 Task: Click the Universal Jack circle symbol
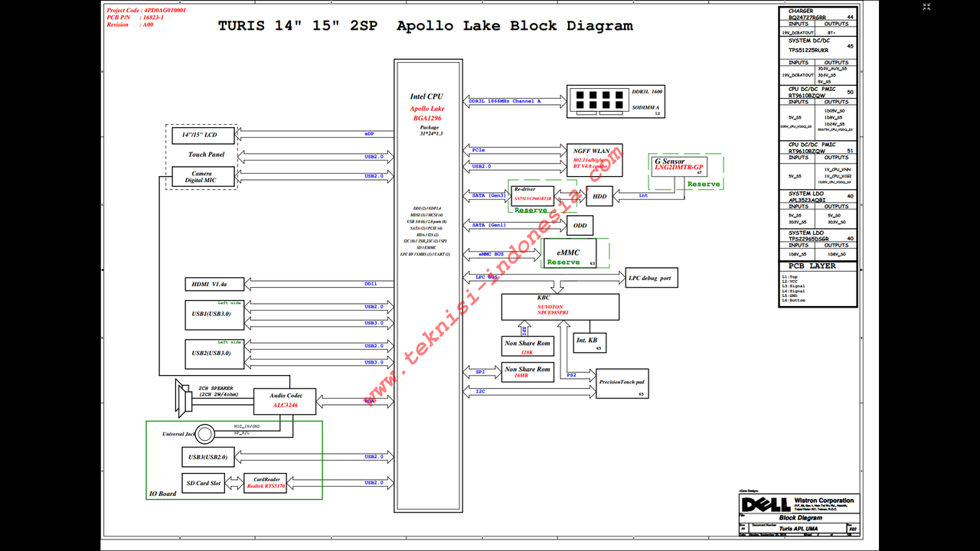pos(204,434)
